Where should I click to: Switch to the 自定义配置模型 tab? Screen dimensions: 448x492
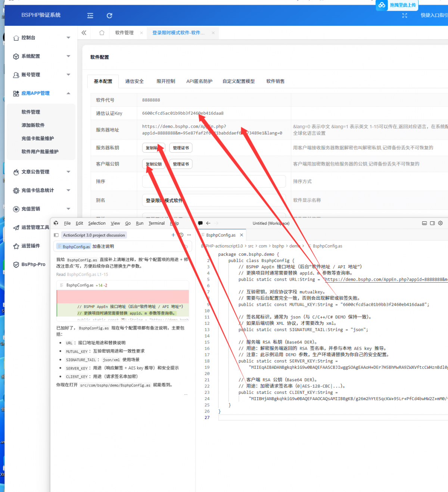[239, 81]
